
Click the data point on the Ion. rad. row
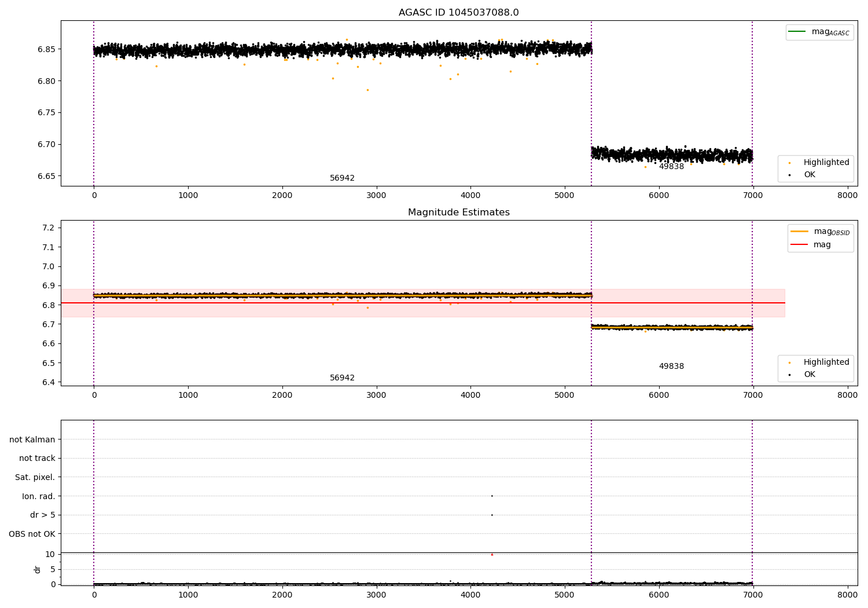coord(492,496)
